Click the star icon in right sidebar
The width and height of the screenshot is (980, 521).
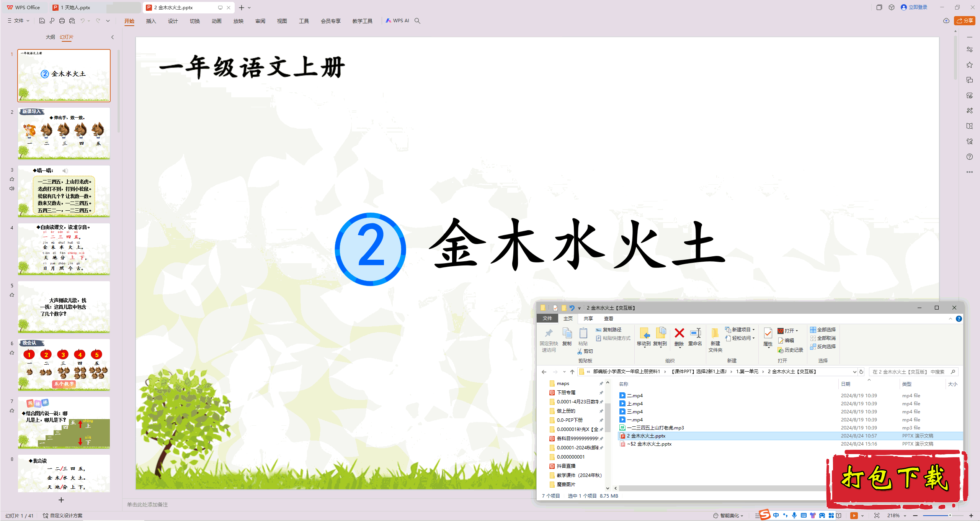pos(970,65)
